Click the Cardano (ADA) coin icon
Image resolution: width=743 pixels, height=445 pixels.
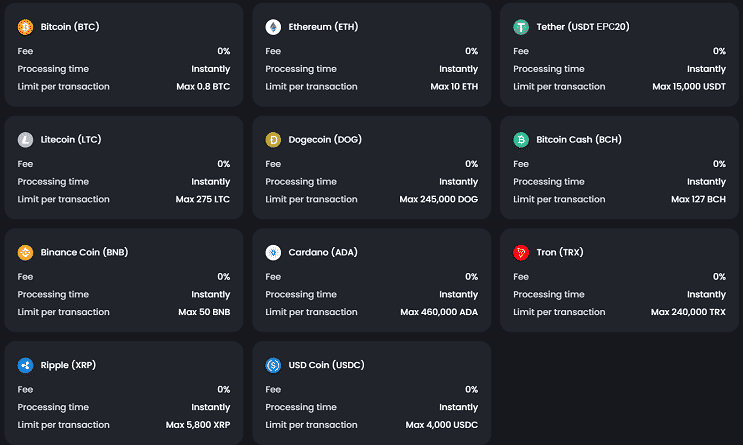click(273, 253)
